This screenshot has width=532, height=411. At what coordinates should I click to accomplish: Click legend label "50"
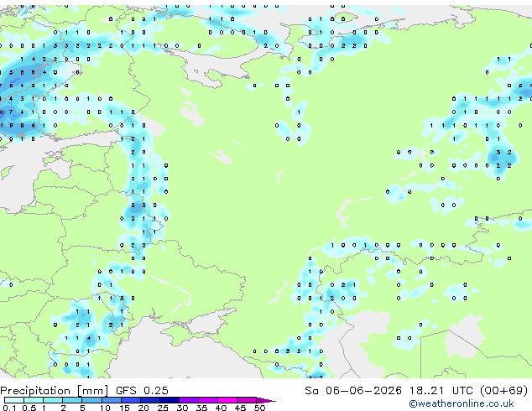coord(260,408)
